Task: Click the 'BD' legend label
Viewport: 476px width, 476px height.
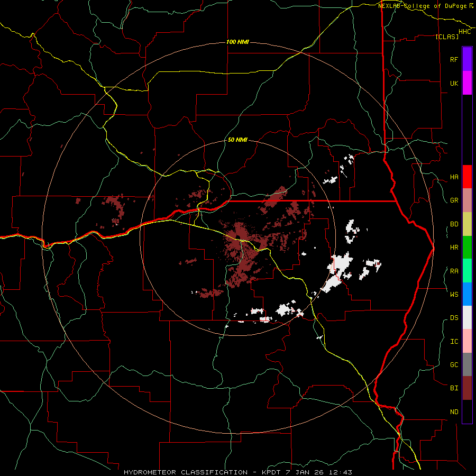Action: click(454, 224)
